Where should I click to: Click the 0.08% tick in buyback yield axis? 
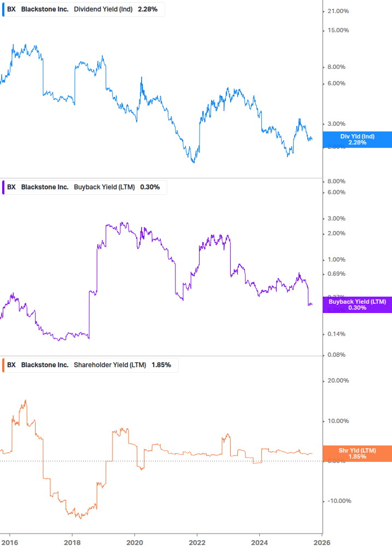point(336,355)
